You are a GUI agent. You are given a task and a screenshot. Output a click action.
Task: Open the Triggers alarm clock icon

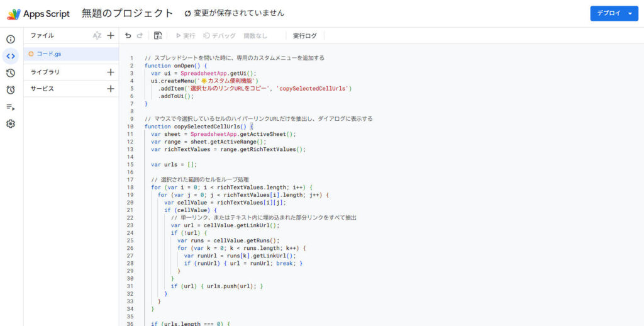[11, 90]
